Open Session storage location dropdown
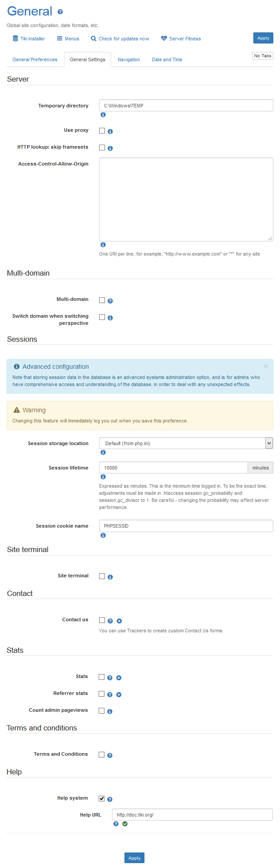Viewport: 280px width, 868px height. tap(186, 443)
